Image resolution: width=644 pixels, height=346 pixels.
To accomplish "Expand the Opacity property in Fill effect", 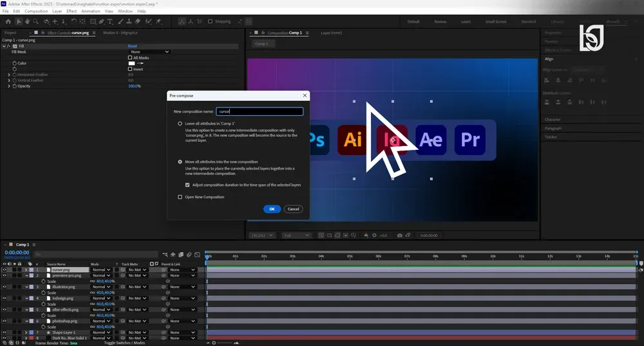I will (9, 86).
